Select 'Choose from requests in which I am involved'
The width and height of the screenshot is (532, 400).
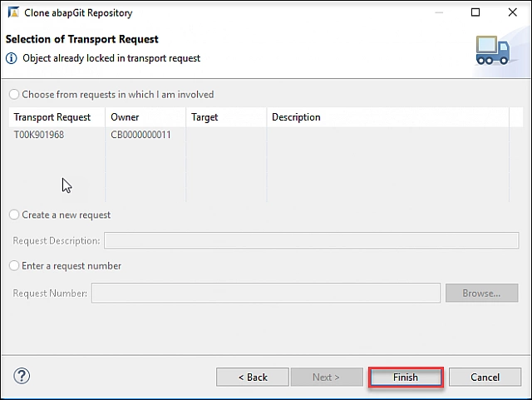coord(14,95)
